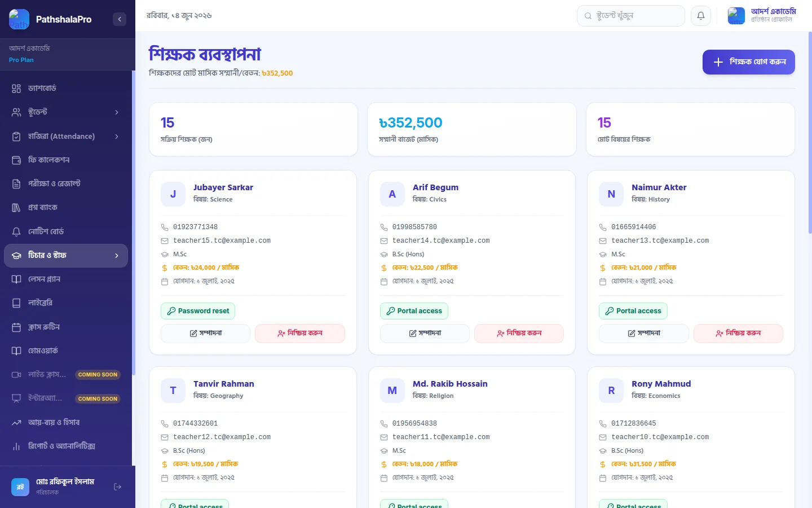Open ফি কালেকশন in the sidebar
This screenshot has height=508, width=812.
(66, 160)
